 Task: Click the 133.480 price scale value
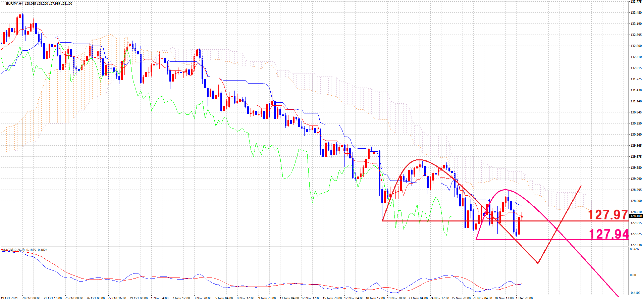coord(636,13)
